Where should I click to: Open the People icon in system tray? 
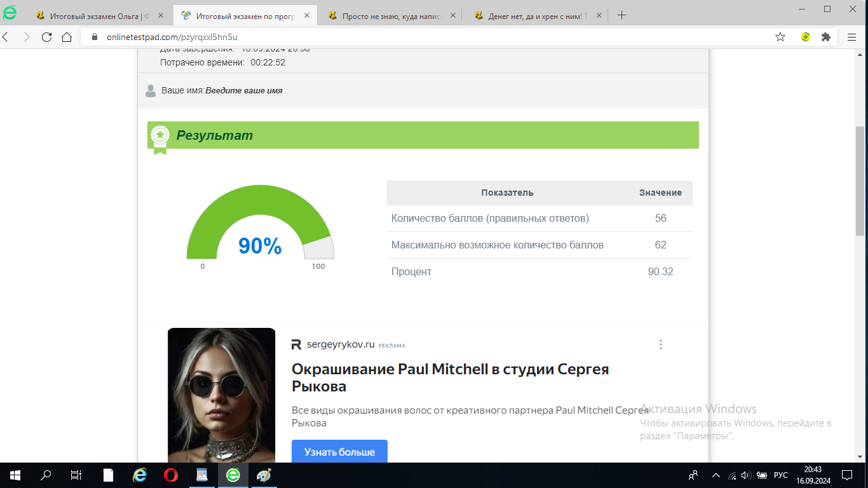coord(693,475)
